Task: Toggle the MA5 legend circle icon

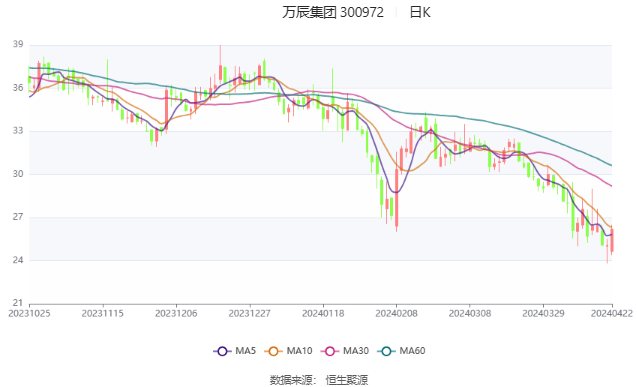Action: [222, 351]
